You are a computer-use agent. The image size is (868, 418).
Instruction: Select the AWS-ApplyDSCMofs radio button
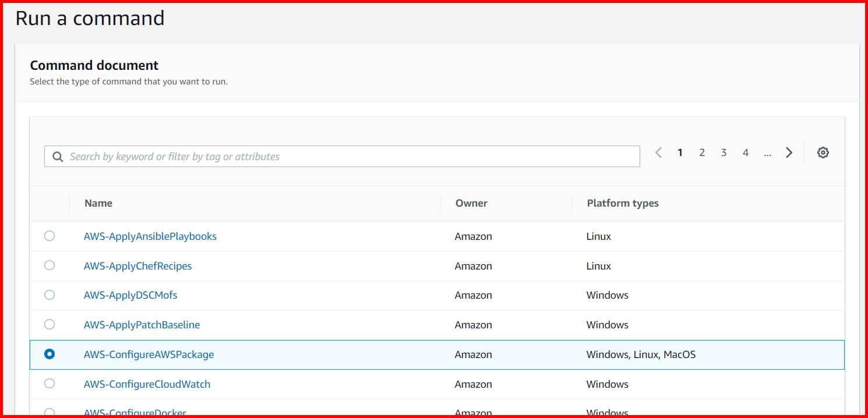50,295
